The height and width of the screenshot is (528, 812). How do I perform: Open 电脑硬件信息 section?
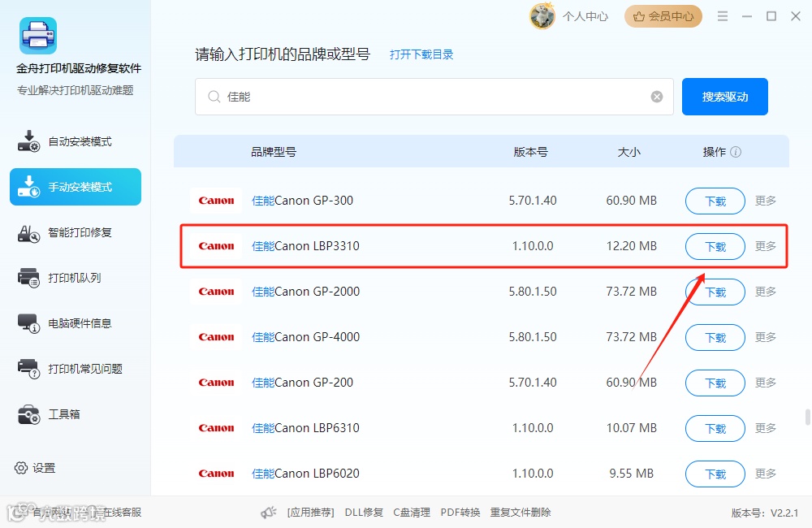[x=76, y=323]
